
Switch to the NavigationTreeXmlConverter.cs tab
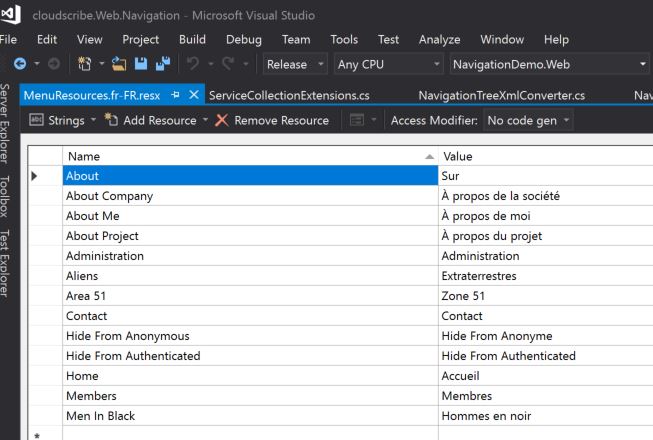point(501,95)
